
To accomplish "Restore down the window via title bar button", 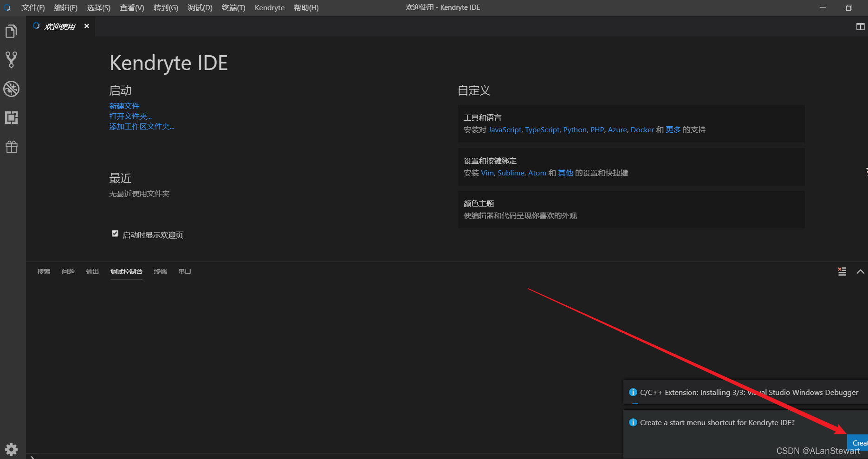I will point(849,7).
